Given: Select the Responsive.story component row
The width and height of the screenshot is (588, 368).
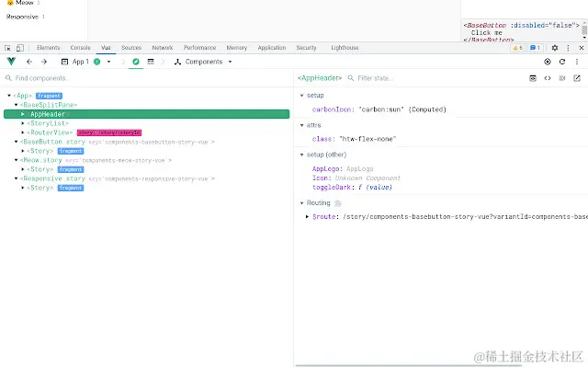Looking at the screenshot, I should 147,178.
